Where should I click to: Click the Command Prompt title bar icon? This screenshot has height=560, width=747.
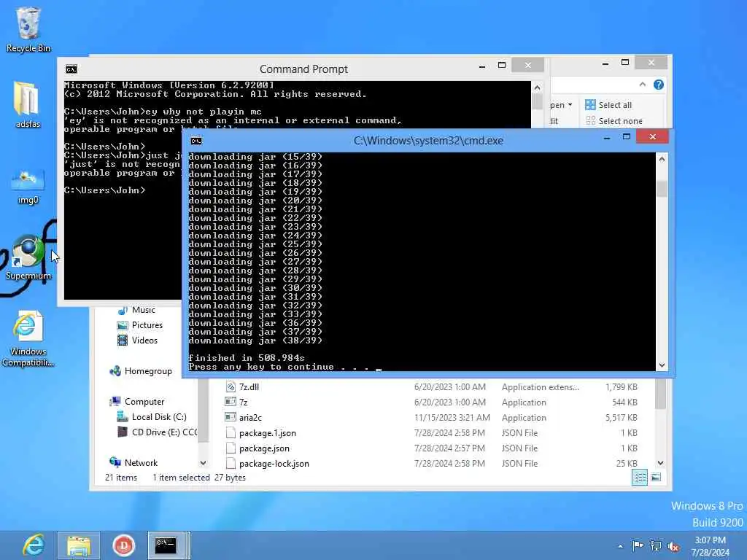pos(71,69)
